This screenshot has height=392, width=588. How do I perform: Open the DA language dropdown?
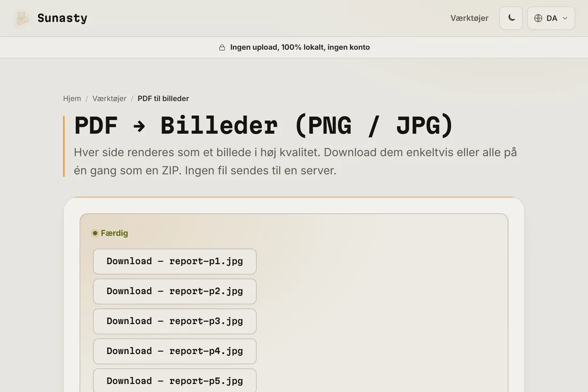coord(551,18)
